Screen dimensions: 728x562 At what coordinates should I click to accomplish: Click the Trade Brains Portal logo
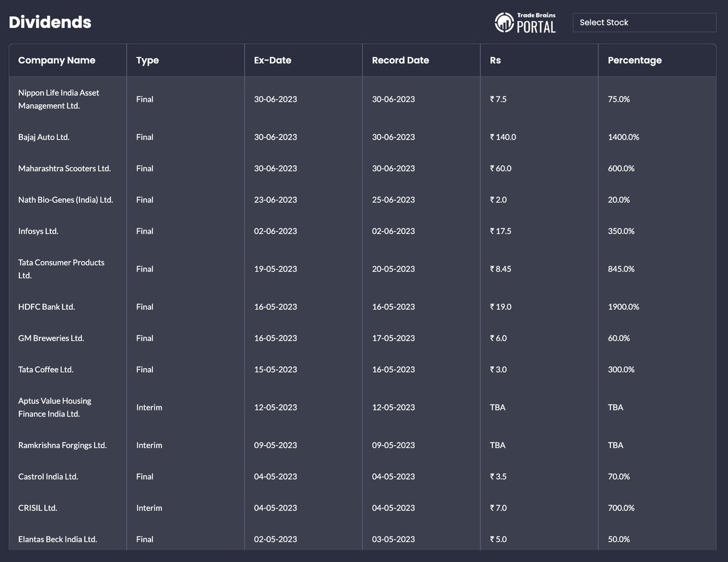pyautogui.click(x=525, y=22)
